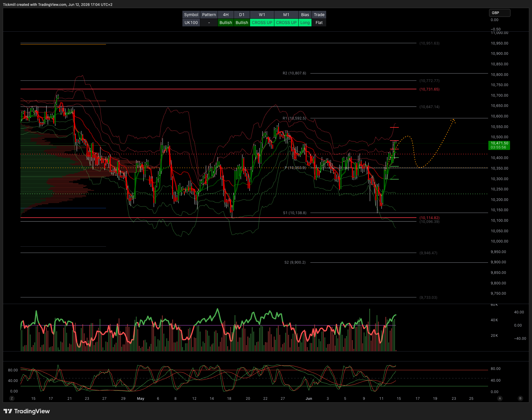Click the Bias column header
This screenshot has height=420, width=532.
[x=305, y=15]
